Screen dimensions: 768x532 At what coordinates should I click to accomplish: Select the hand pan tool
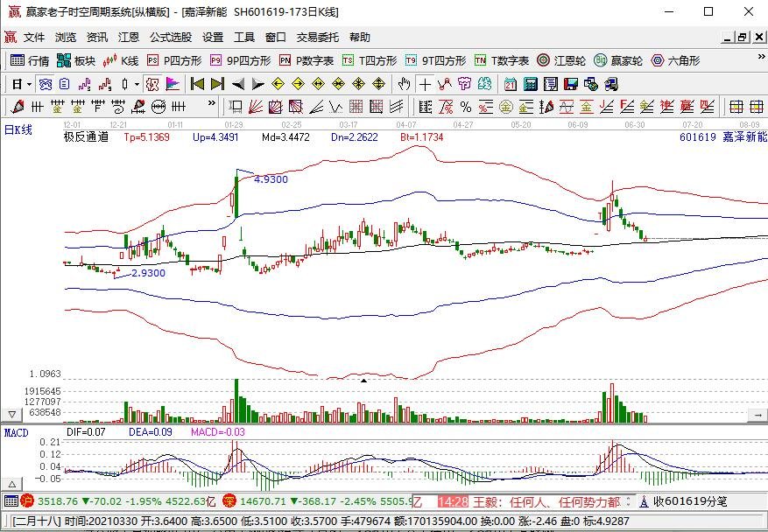coord(404,84)
